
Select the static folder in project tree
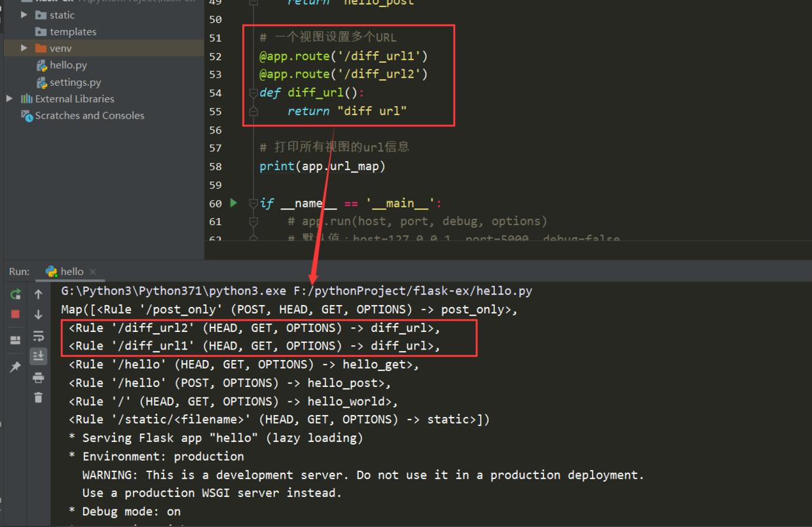[62, 14]
